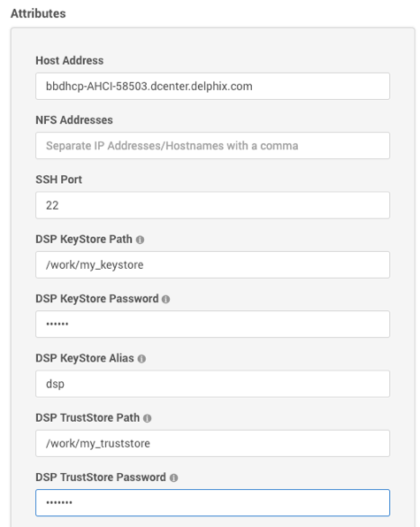Screen dimensions: 420x527
Task: Click the Host Address label
Action: tap(70, 60)
